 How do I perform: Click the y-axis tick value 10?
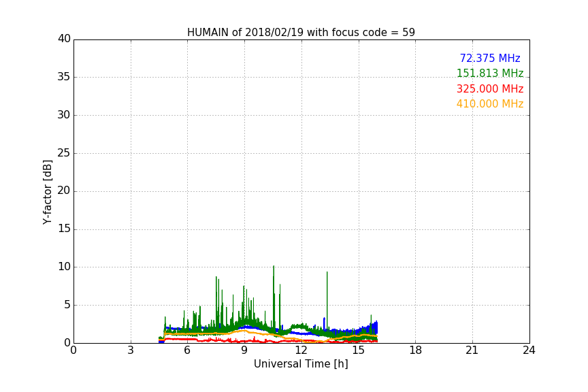coord(64,267)
